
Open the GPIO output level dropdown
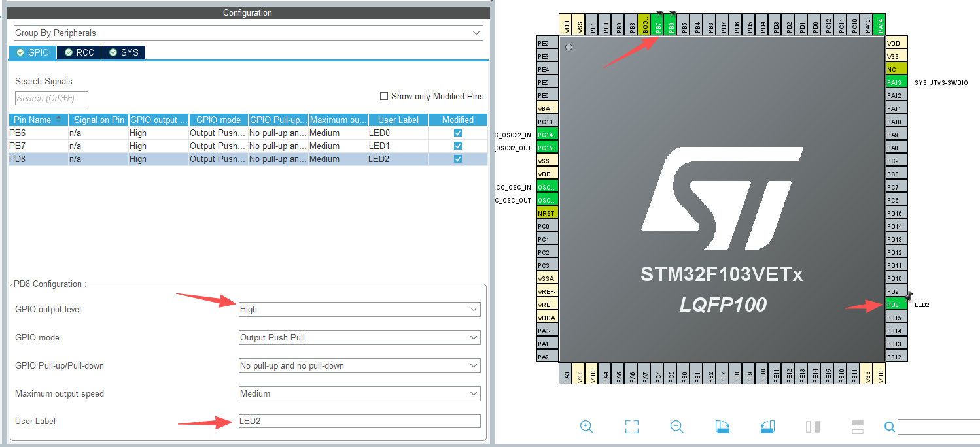(360, 309)
